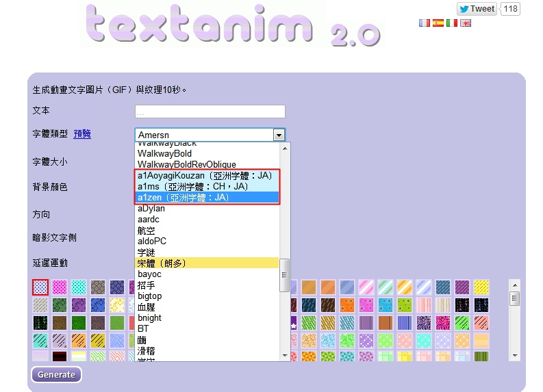The width and height of the screenshot is (543, 392).
Task: Select the brown vertical-striped texture
Action: click(386, 323)
